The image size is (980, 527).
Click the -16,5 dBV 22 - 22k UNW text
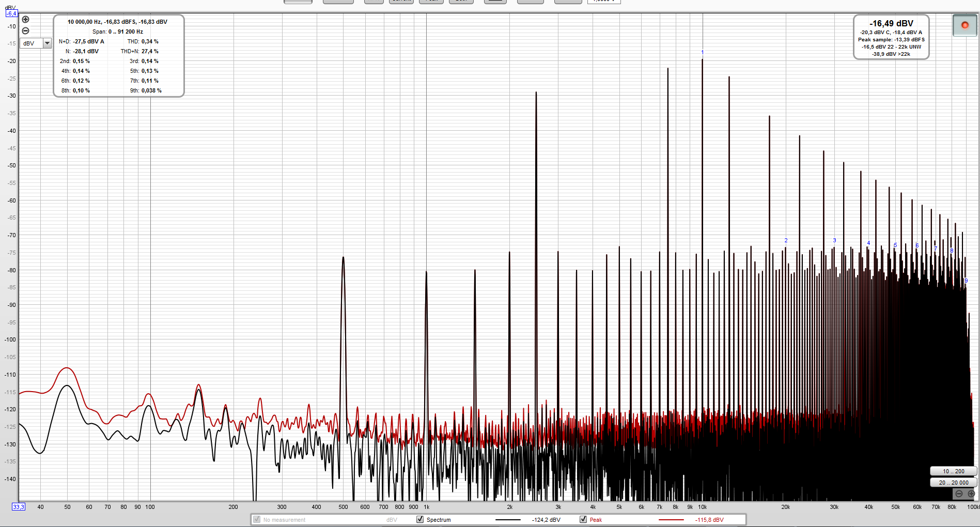point(891,47)
